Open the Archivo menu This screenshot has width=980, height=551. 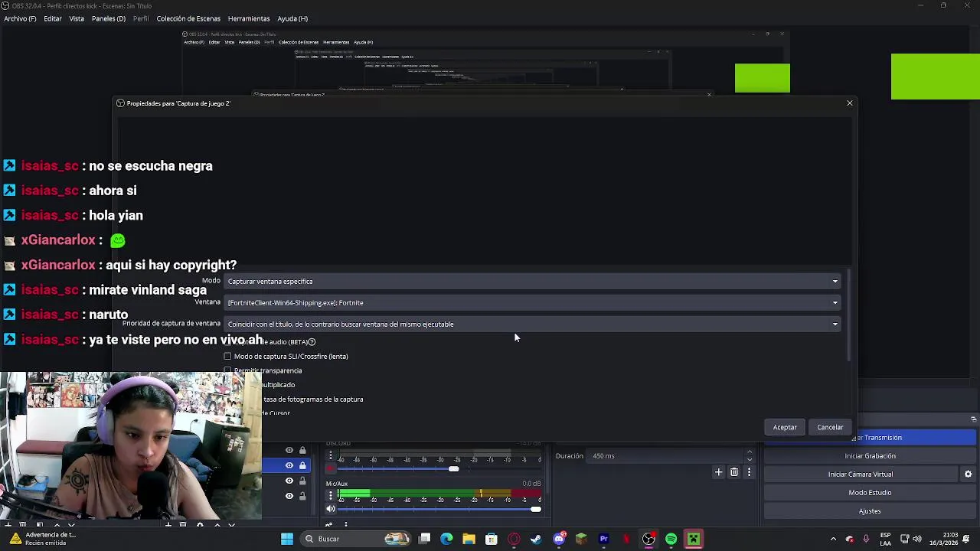(20, 18)
